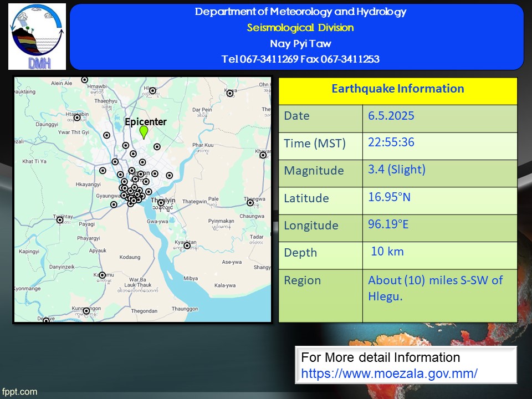The width and height of the screenshot is (532, 399).
Task: Click the Htantabin town marker
Action: pyautogui.click(x=77, y=117)
